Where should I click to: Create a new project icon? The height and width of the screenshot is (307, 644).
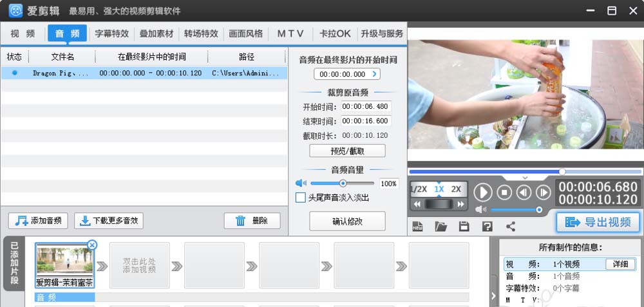click(418, 226)
